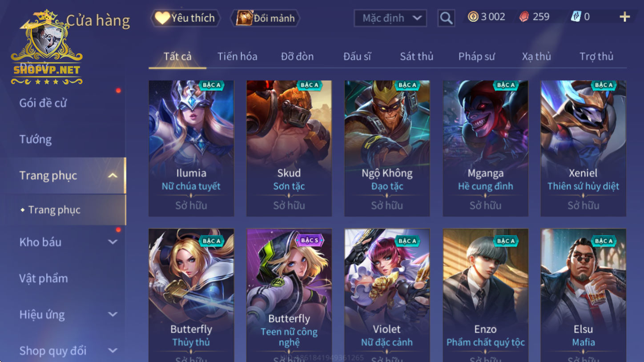
Task: Open the search magnifier icon
Action: coord(446,18)
